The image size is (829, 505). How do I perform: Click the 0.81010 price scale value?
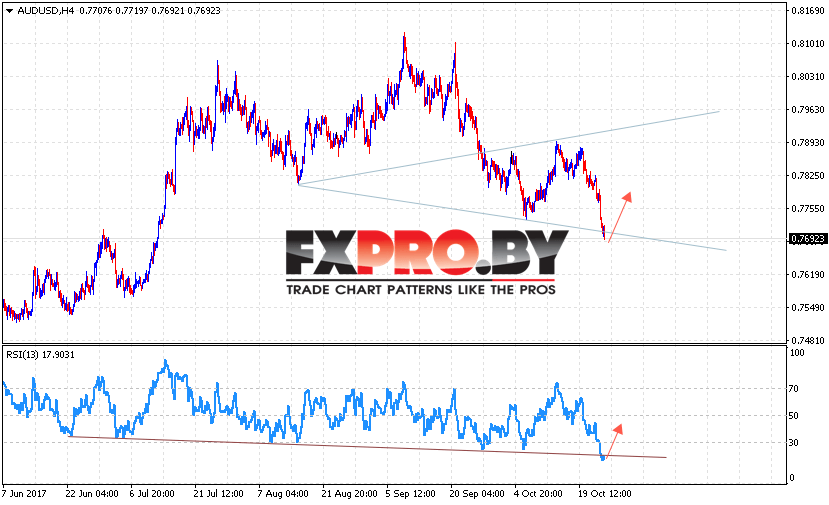tap(808, 43)
